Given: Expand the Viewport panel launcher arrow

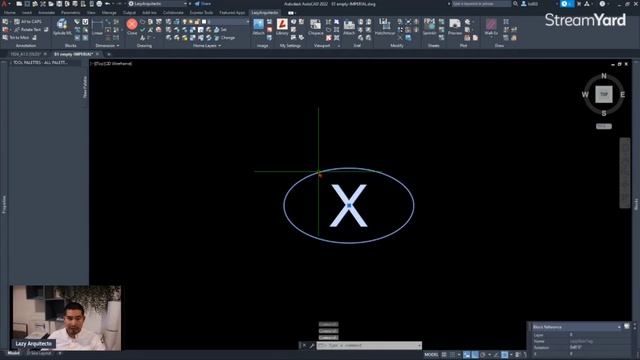Looking at the screenshot, I should [338, 46].
